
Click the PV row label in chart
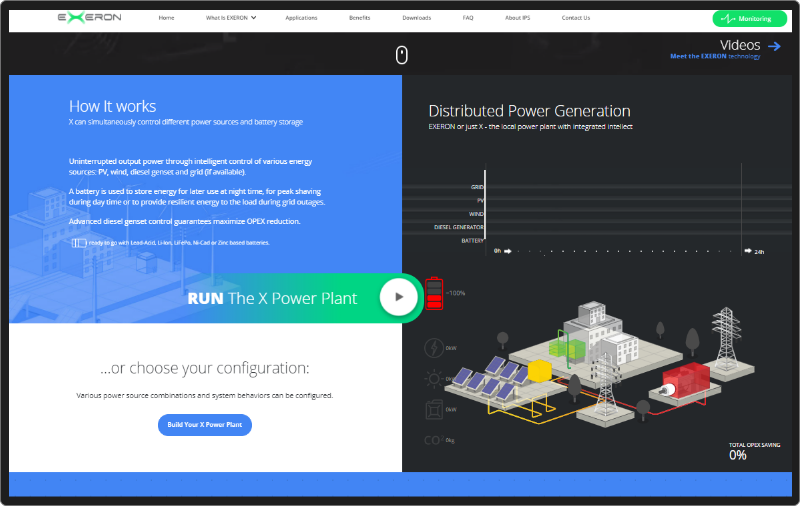coord(480,200)
